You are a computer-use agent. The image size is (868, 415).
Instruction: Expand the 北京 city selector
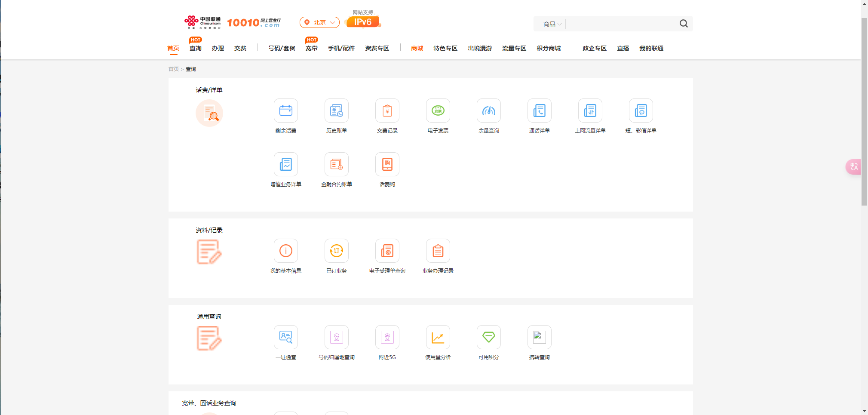click(x=319, y=22)
